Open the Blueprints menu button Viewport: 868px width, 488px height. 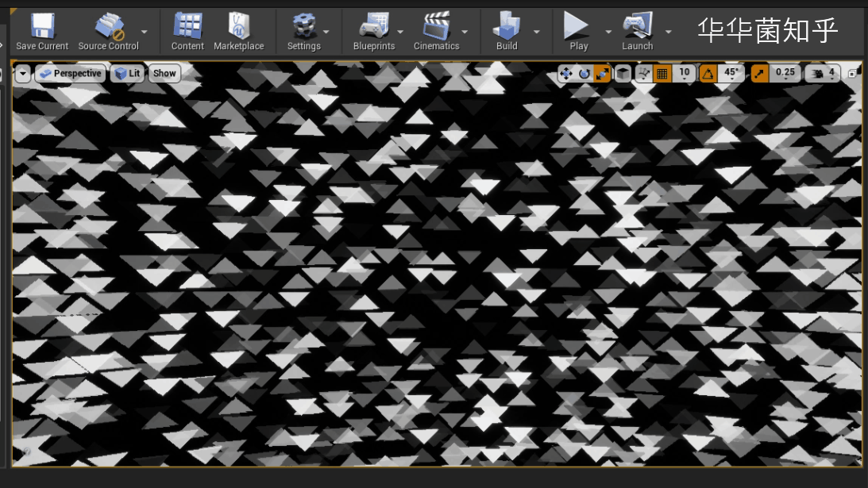(x=374, y=32)
